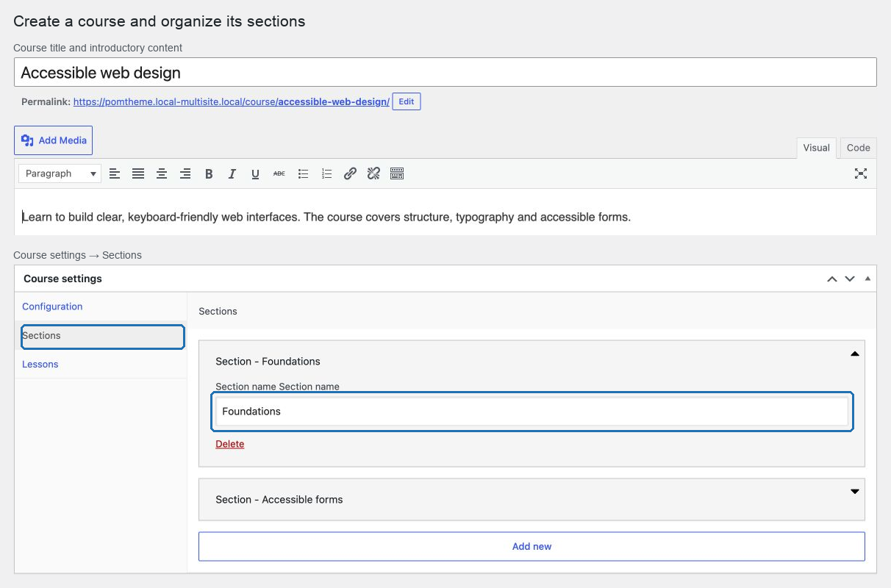
Task: Remove link with the broken chain icon
Action: point(373,173)
